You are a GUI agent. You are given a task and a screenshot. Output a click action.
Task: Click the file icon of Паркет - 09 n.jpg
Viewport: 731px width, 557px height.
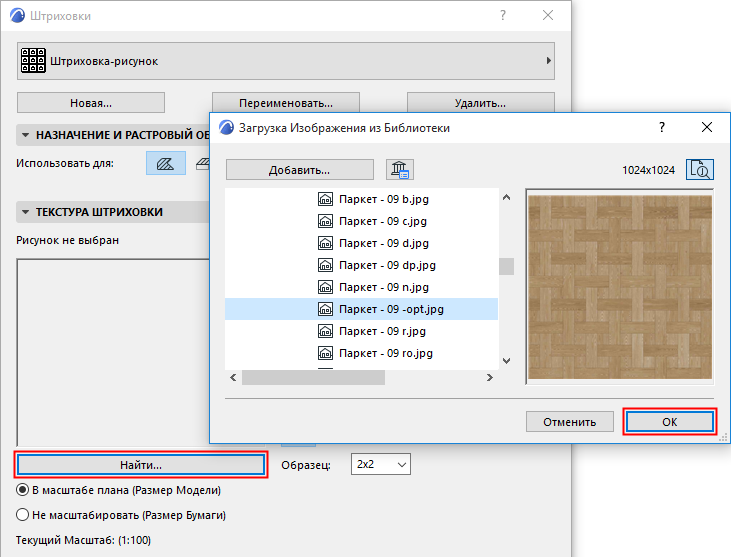pos(325,287)
